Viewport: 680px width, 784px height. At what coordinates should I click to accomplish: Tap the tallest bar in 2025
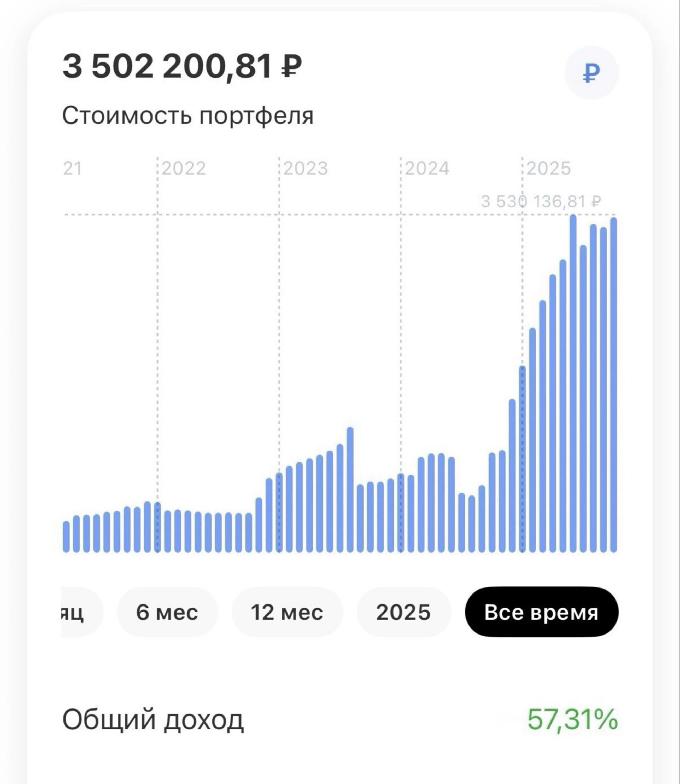[x=573, y=383]
